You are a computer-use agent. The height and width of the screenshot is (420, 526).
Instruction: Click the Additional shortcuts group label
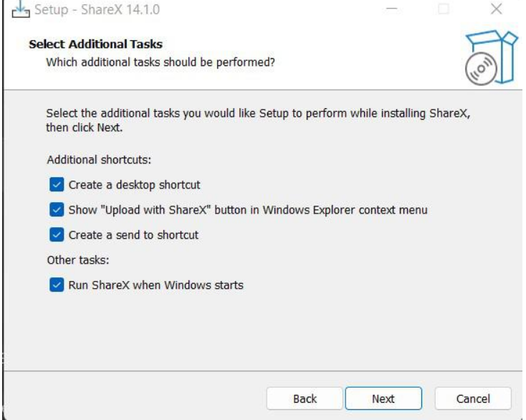99,159
